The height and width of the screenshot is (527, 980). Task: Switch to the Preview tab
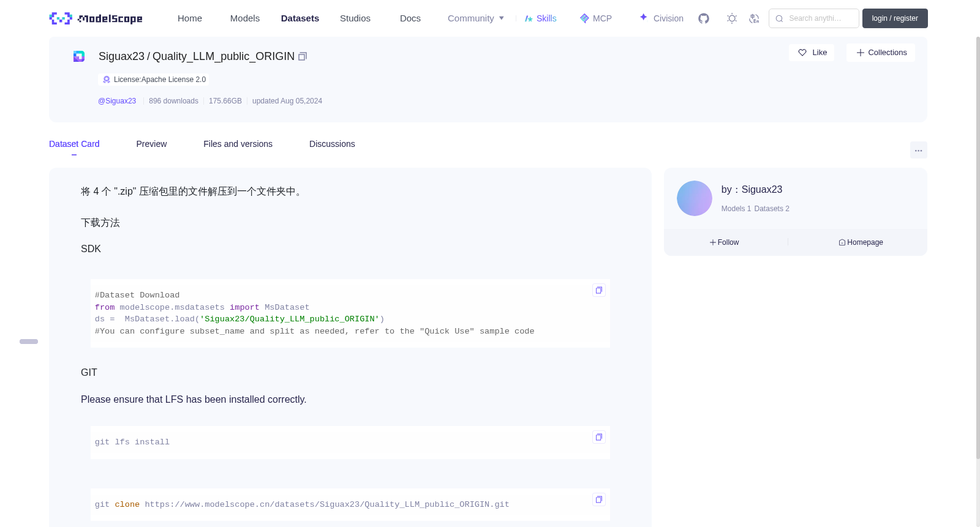coord(151,144)
